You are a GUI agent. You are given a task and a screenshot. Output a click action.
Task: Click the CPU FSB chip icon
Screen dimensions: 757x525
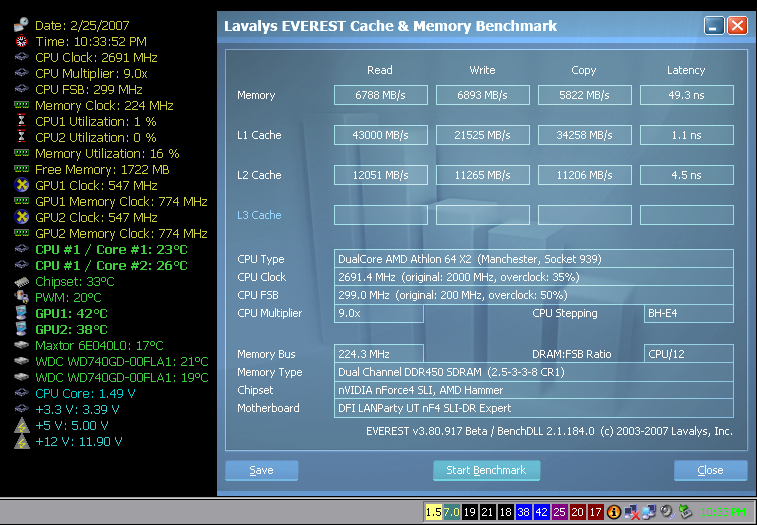(21, 89)
